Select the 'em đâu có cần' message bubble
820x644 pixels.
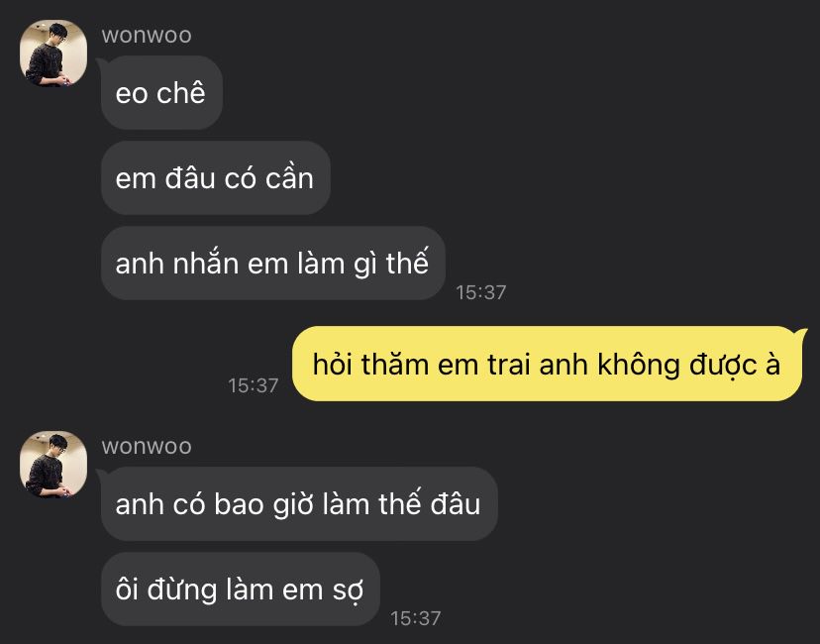pos(216,178)
